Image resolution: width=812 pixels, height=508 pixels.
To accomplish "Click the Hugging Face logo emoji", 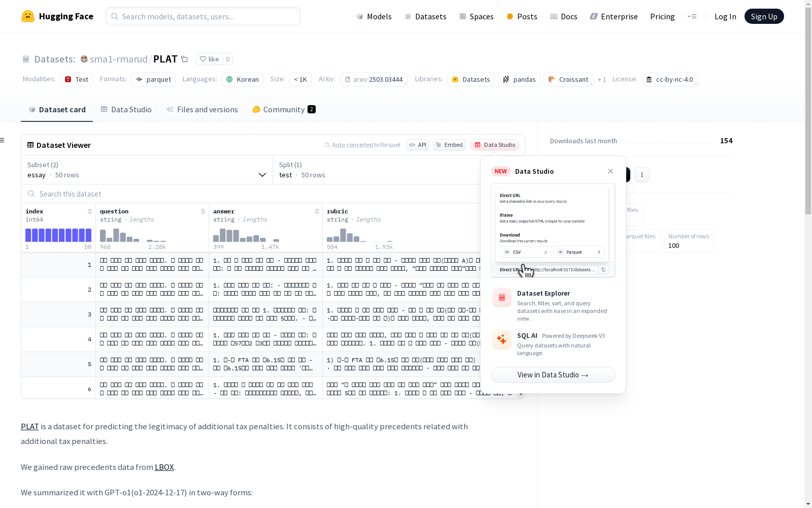I will (28, 16).
